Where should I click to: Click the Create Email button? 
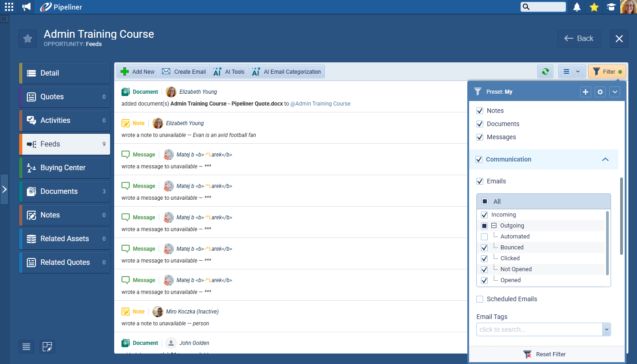[x=184, y=71]
